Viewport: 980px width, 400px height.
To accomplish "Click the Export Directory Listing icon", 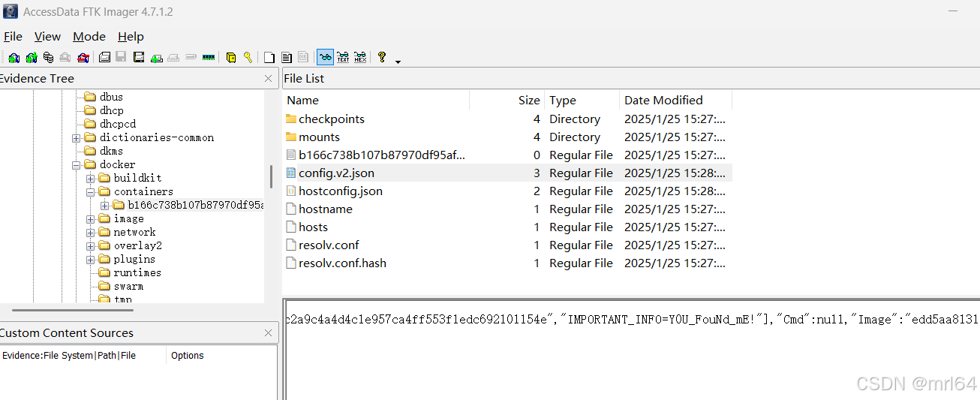I will (x=303, y=57).
